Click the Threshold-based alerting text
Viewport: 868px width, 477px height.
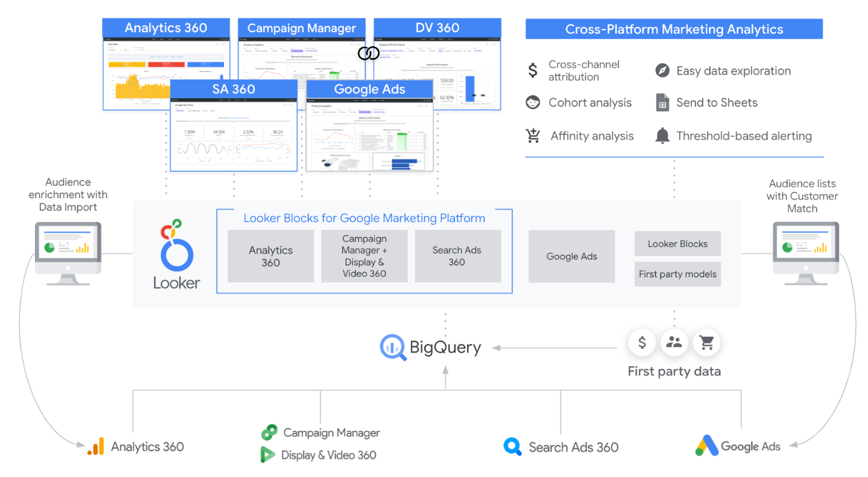tap(744, 136)
